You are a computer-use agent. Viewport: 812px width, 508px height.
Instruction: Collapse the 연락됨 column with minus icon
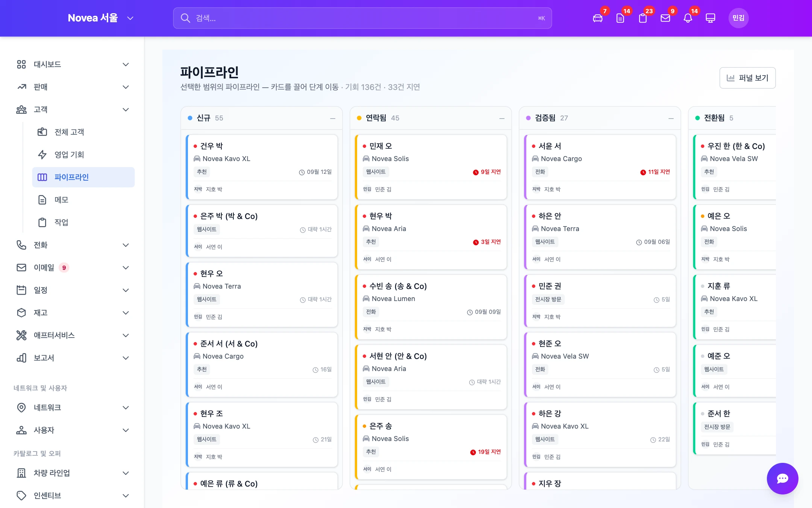(502, 118)
